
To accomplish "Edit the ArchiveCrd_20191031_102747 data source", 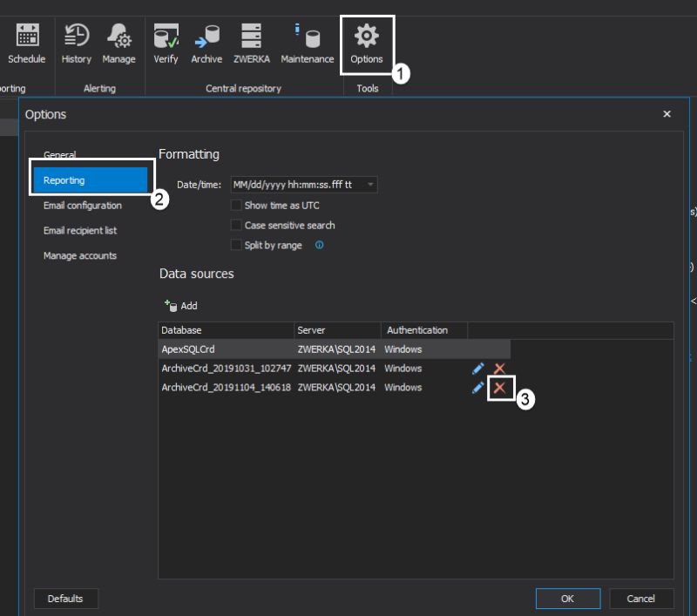I will coord(477,368).
